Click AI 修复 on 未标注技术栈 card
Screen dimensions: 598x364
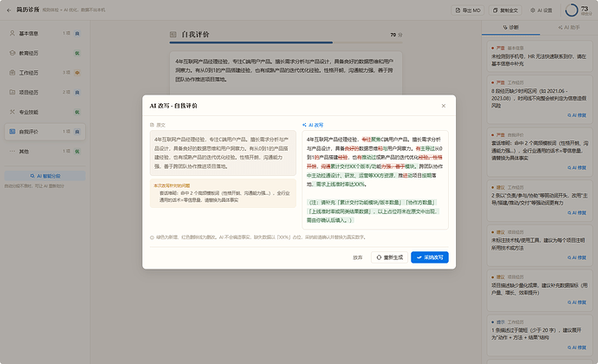(x=576, y=257)
